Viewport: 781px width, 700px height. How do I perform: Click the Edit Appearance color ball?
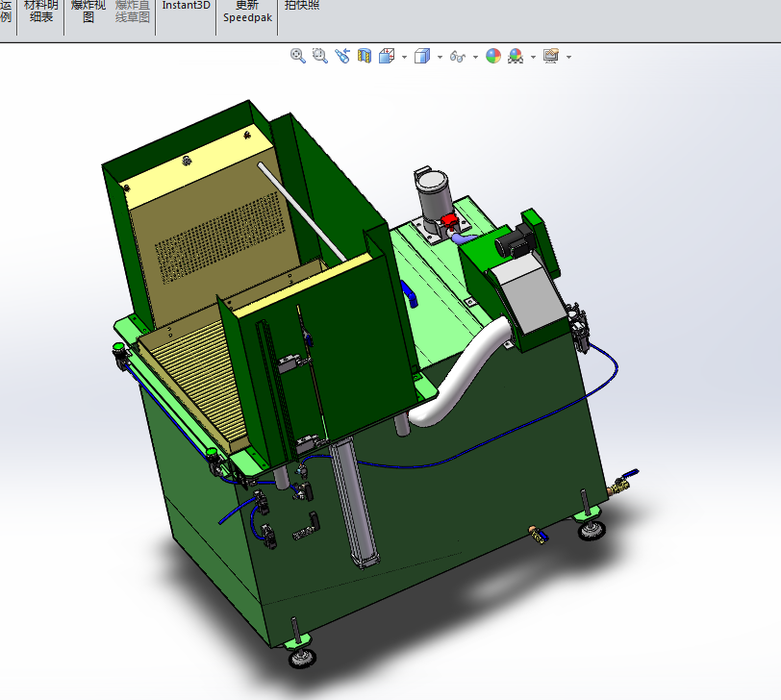[x=493, y=56]
